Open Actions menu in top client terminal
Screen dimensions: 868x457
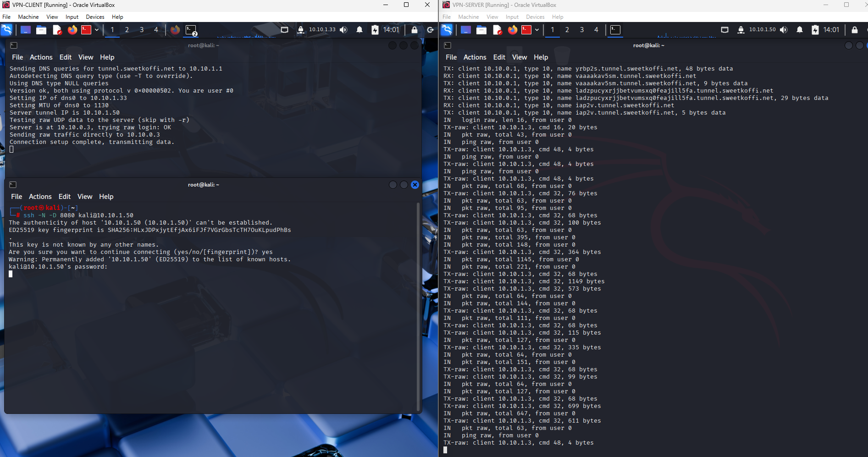pos(41,57)
